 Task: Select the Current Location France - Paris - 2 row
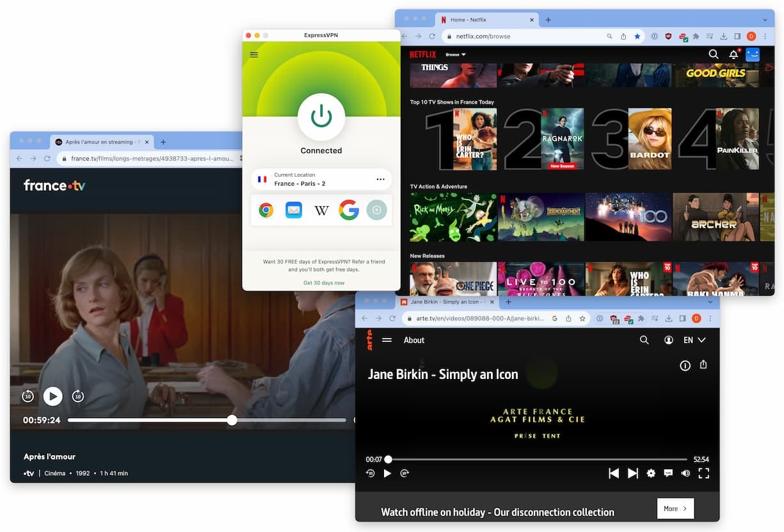pyautogui.click(x=321, y=179)
